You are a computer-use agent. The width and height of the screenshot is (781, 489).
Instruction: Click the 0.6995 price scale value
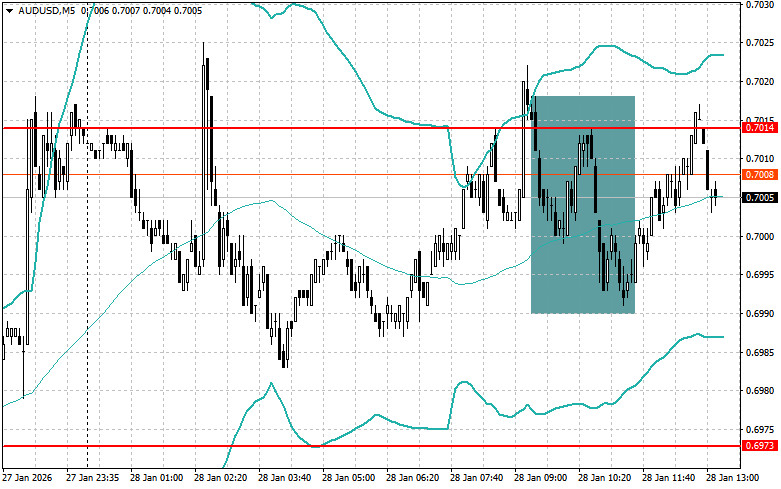[760, 275]
